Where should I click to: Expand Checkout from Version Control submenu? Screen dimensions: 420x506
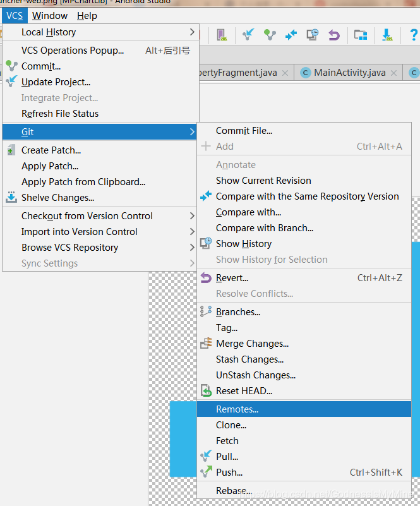(x=100, y=216)
